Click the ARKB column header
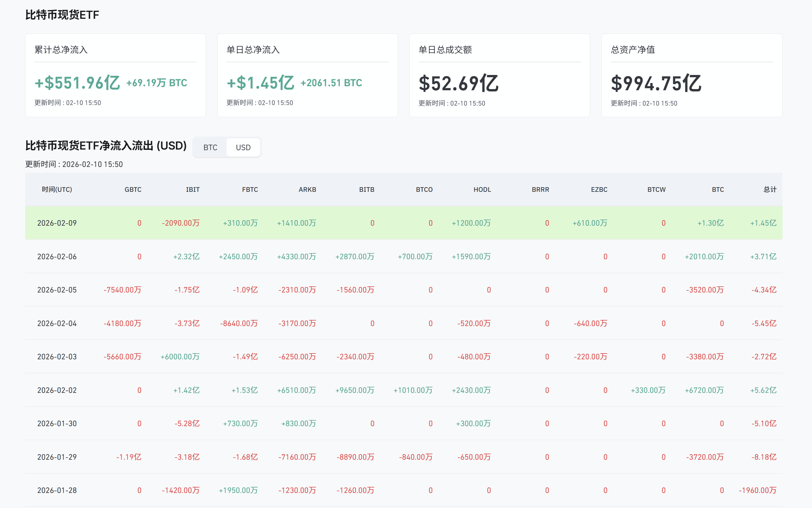Screen dimensions: 812x508 click(307, 189)
